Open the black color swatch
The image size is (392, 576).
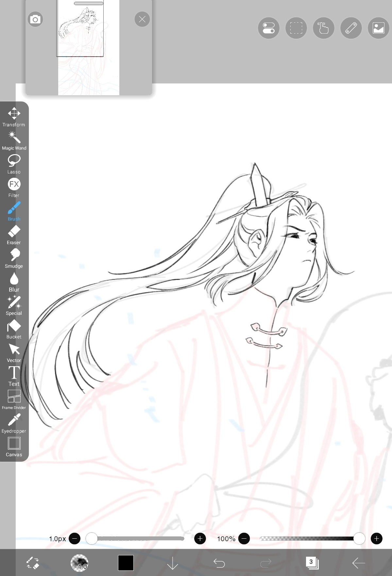click(x=126, y=563)
